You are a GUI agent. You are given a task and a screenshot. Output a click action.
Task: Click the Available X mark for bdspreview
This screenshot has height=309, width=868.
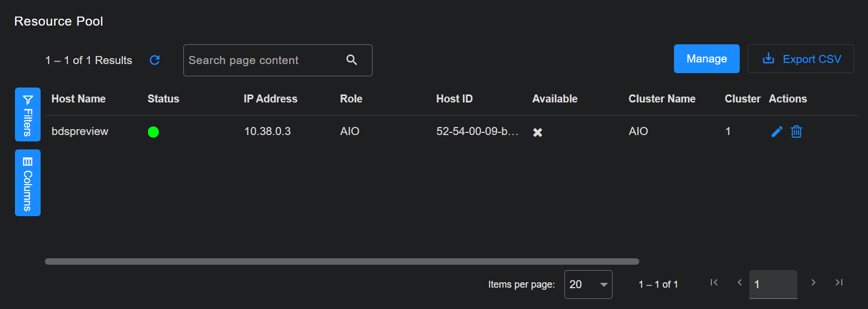click(538, 132)
